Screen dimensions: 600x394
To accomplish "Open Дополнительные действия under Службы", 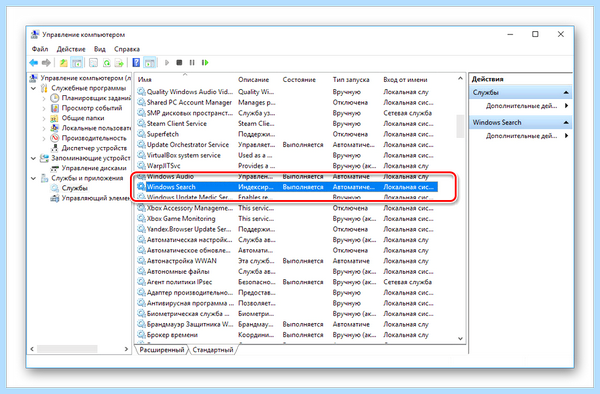I will coord(521,106).
